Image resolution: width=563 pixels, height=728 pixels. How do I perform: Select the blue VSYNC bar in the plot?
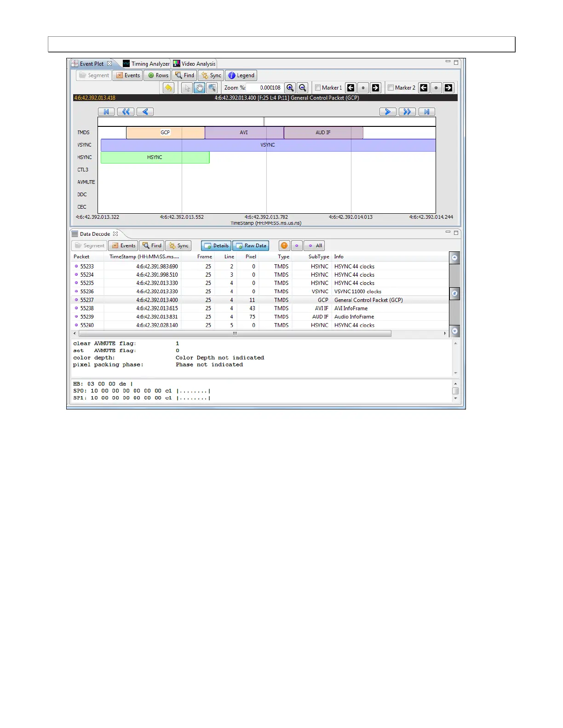click(268, 145)
